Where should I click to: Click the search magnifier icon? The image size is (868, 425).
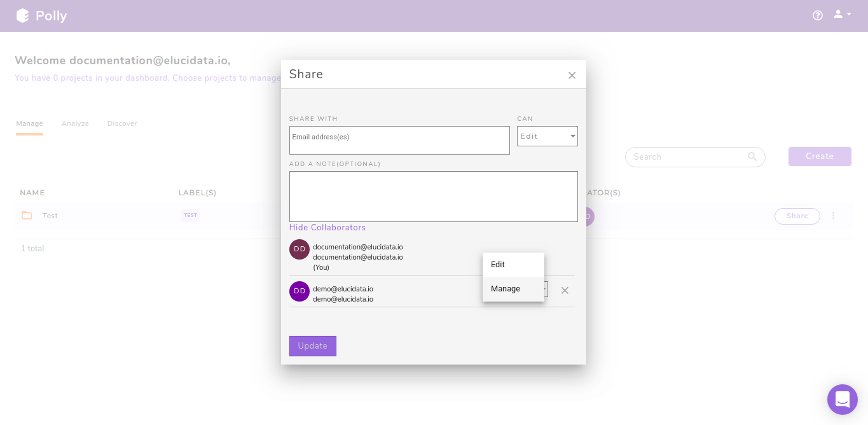point(752,157)
